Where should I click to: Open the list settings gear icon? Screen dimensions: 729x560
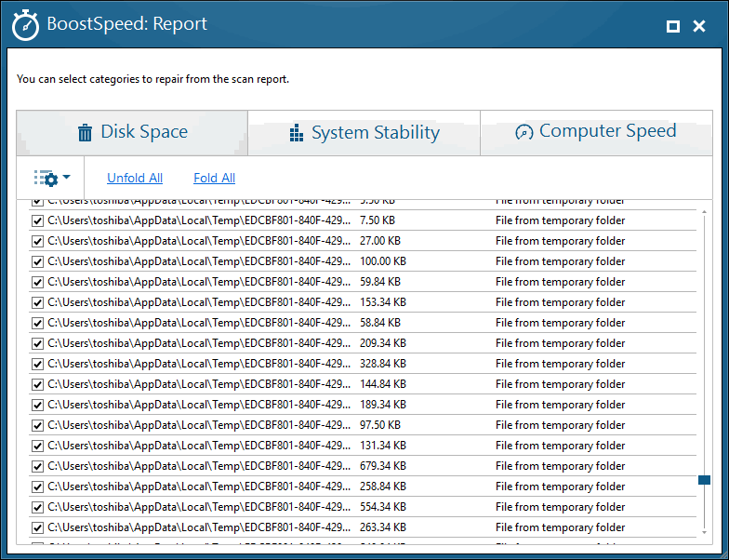click(46, 179)
